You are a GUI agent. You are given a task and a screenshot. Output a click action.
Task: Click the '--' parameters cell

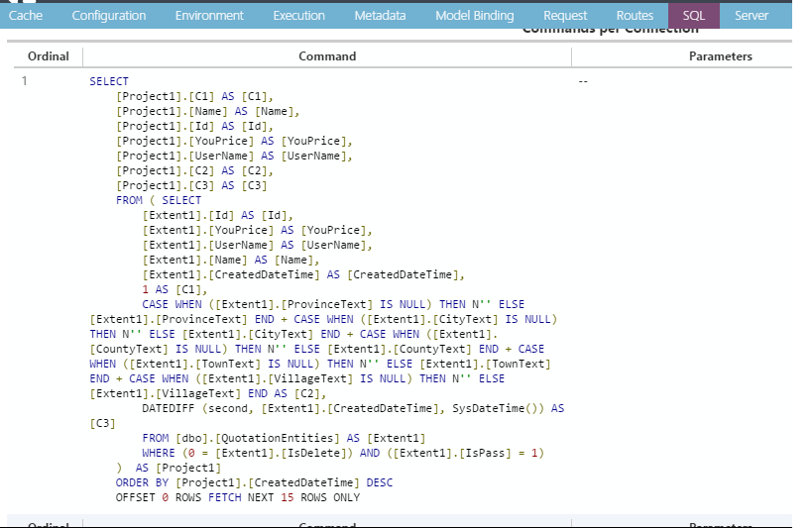coord(583,81)
